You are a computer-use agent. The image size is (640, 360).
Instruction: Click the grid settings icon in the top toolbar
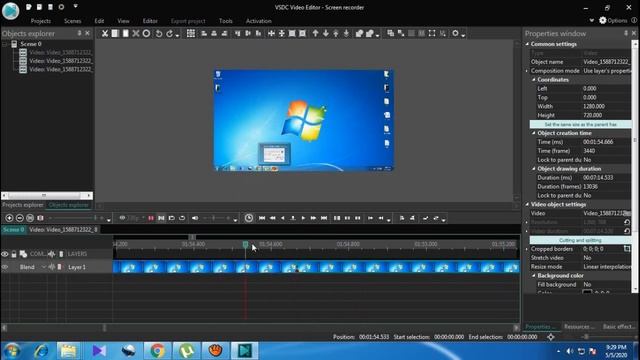click(191, 33)
